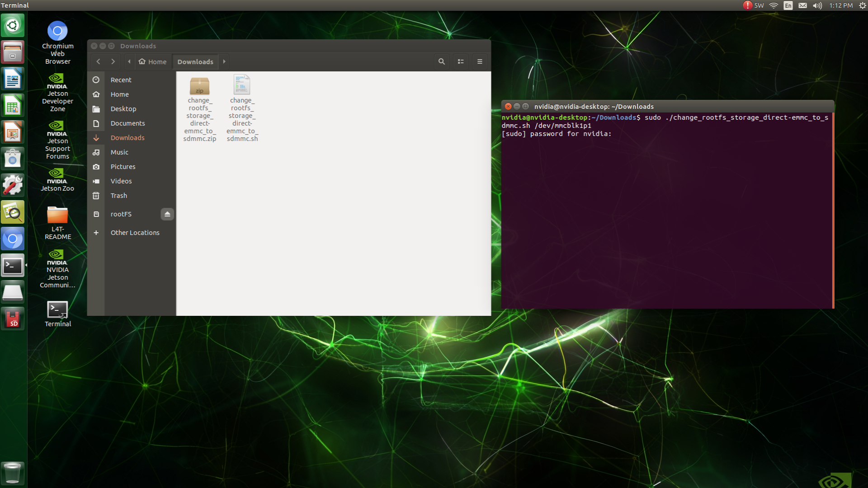Image resolution: width=868 pixels, height=488 pixels.
Task: Toggle list/grid view in Files toolbar
Action: [461, 61]
